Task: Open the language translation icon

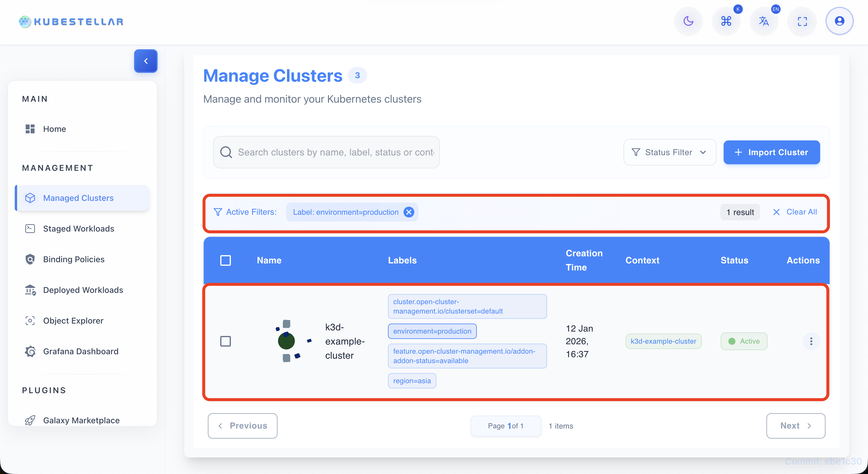Action: click(x=763, y=21)
